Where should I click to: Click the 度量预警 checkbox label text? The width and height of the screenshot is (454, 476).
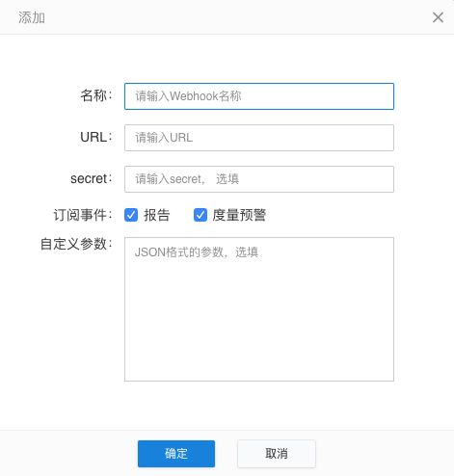(239, 215)
